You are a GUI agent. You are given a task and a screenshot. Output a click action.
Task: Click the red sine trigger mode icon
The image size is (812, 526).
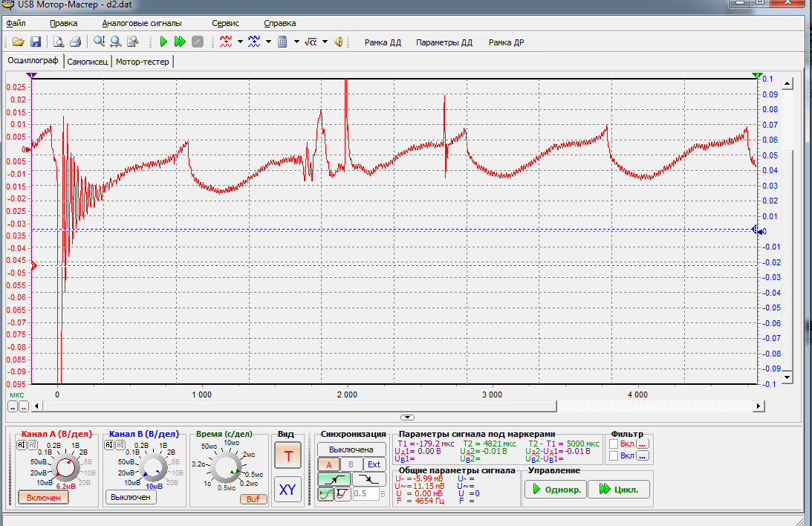[x=326, y=494]
